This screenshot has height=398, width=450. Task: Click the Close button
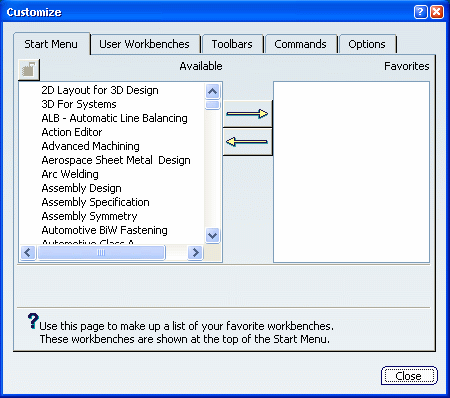point(409,376)
